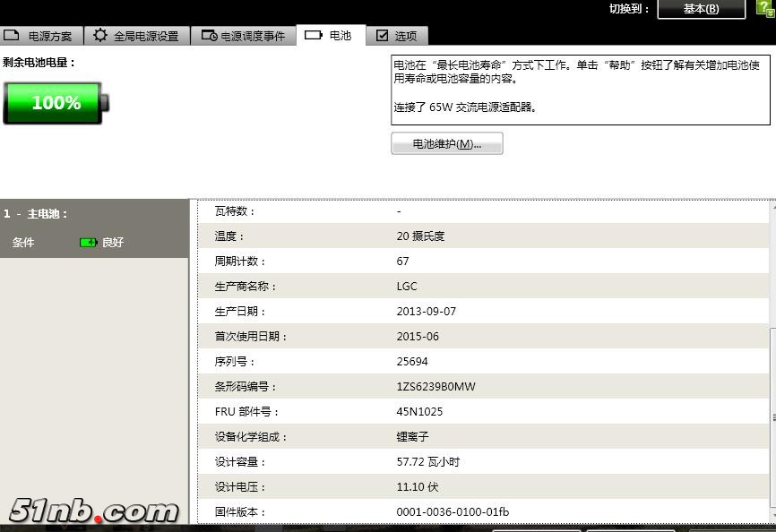
Task: Click the 瓦特数 row label
Action: click(x=235, y=211)
